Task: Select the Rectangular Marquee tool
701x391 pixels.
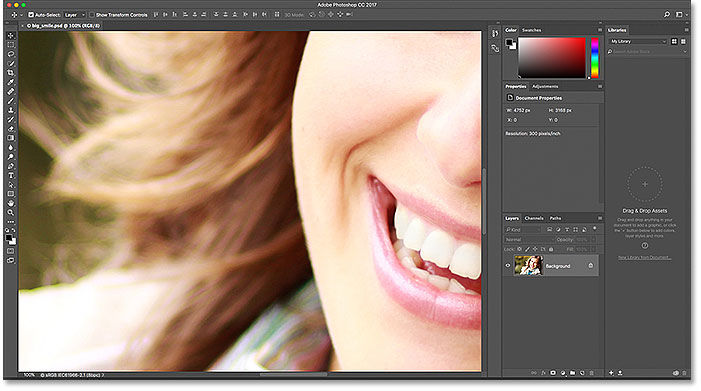Action: (x=11, y=45)
